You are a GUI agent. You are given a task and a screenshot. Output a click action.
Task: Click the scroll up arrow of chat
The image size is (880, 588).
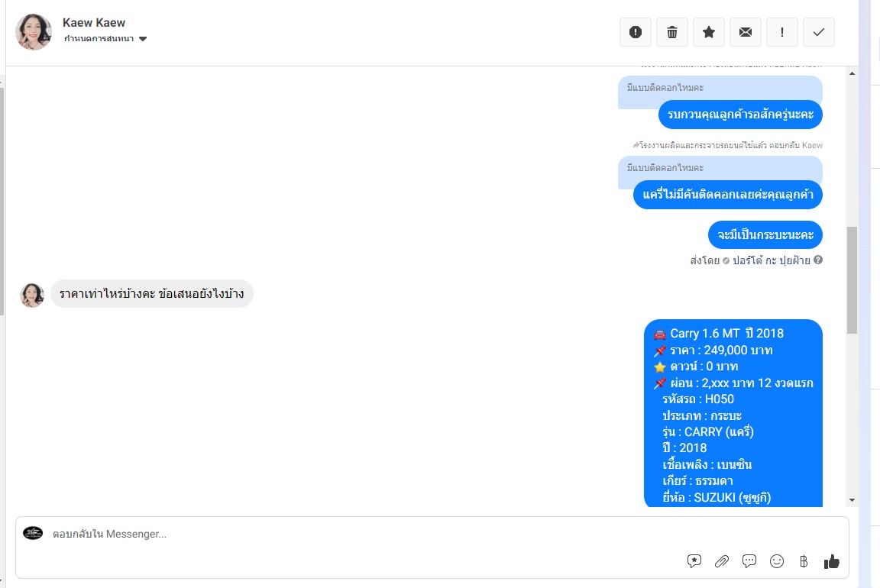tap(852, 73)
